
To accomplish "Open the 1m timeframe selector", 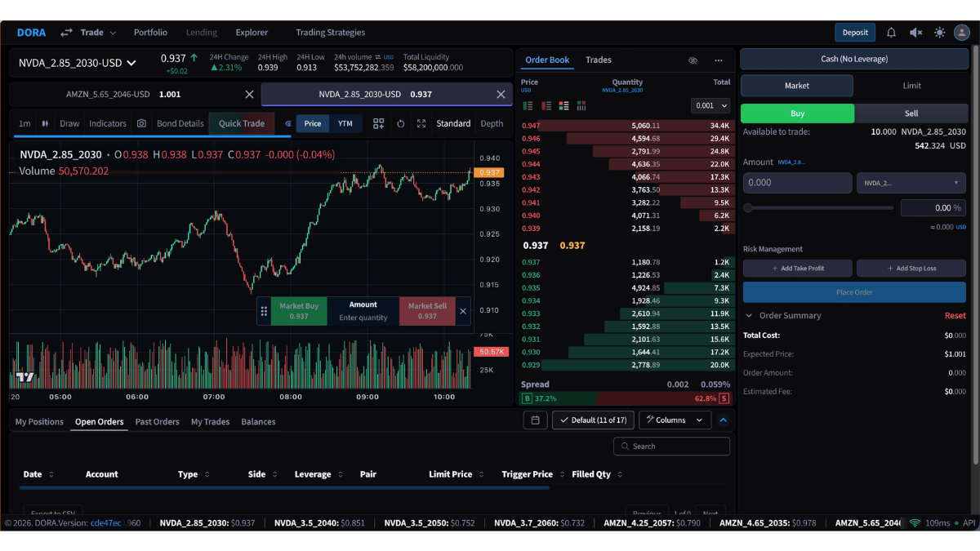I will pos(24,123).
